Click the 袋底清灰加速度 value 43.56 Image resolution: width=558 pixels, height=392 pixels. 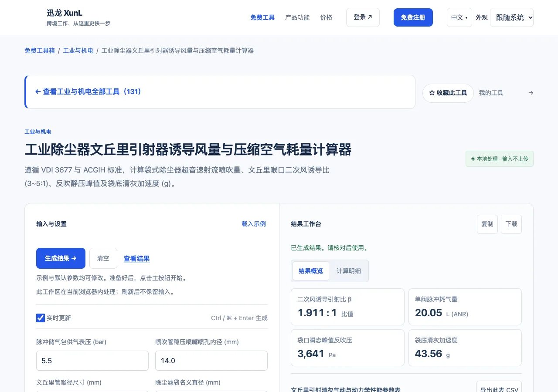tap(429, 354)
